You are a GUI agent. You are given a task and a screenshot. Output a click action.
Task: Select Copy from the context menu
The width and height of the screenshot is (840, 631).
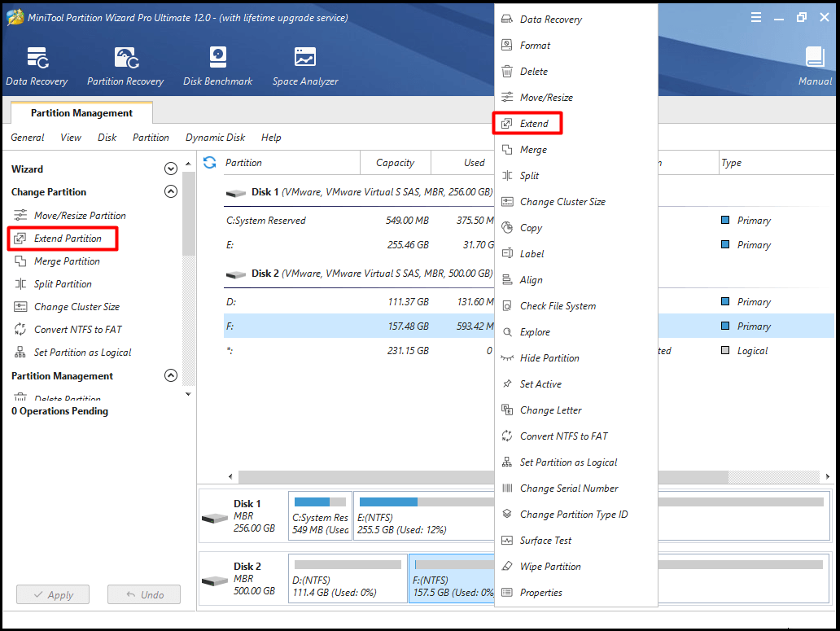[576, 228]
